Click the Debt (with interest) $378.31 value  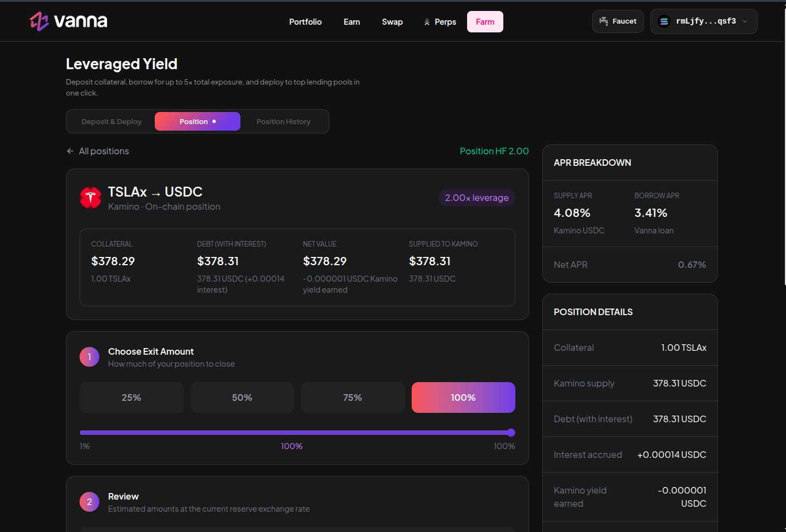218,261
